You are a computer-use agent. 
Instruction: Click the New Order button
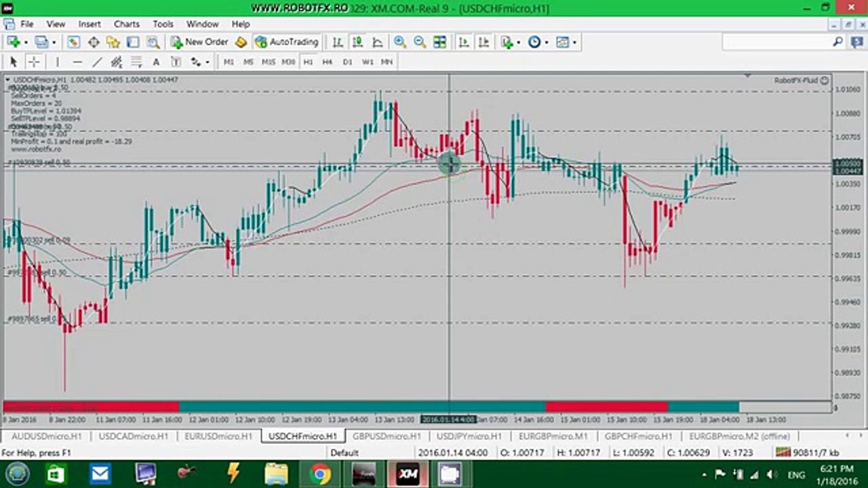pos(199,42)
